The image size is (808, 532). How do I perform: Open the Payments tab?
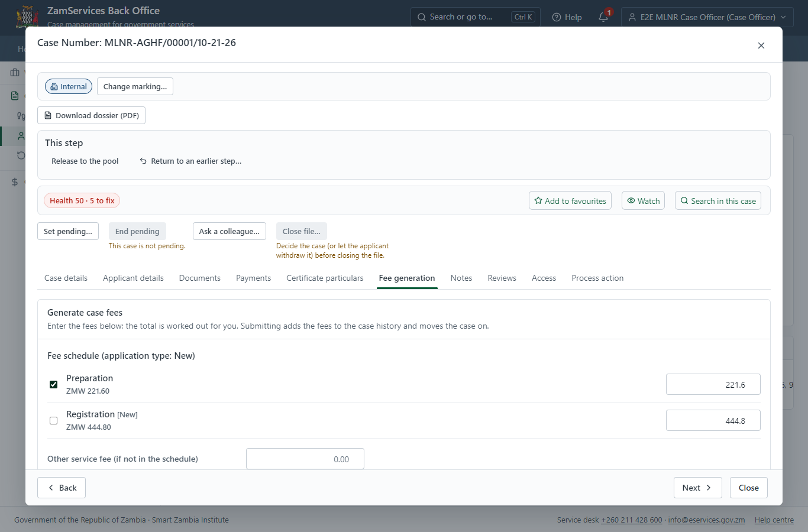253,278
